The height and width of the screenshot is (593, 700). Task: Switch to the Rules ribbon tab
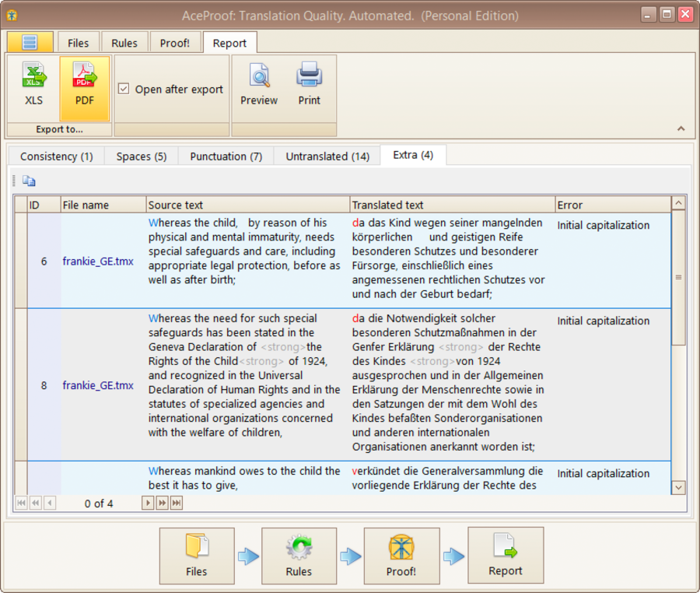click(124, 43)
